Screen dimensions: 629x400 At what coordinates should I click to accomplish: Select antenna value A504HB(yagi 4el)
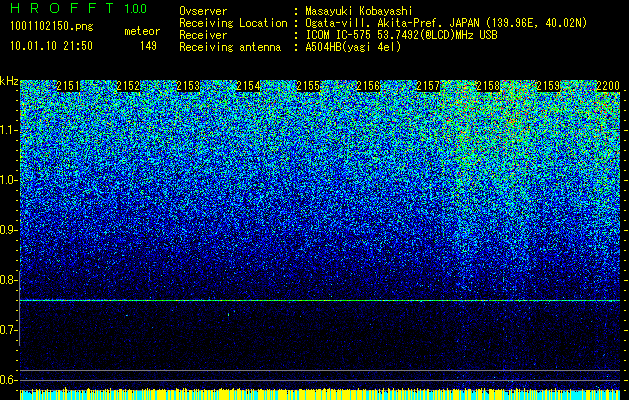tap(353, 47)
